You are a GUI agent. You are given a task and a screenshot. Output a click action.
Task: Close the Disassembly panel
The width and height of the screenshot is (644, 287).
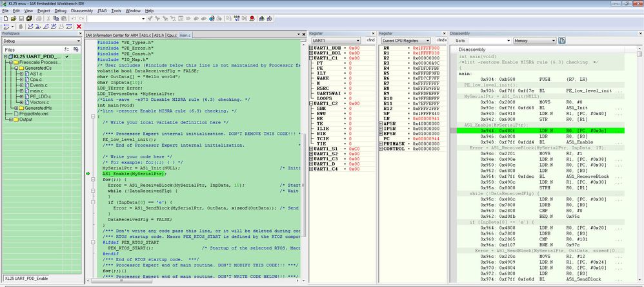pos(641,34)
